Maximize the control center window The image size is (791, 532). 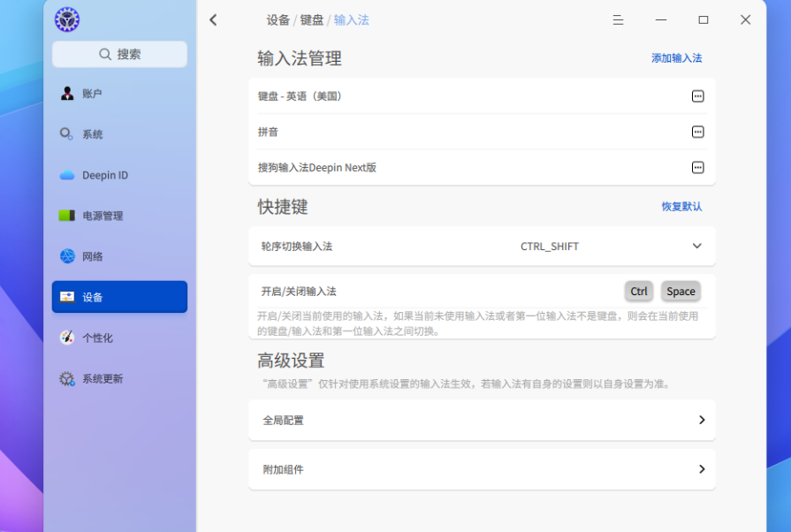704,20
